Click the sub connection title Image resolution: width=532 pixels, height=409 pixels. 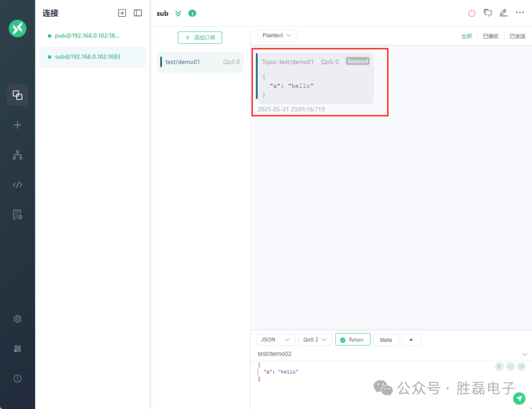(x=163, y=14)
